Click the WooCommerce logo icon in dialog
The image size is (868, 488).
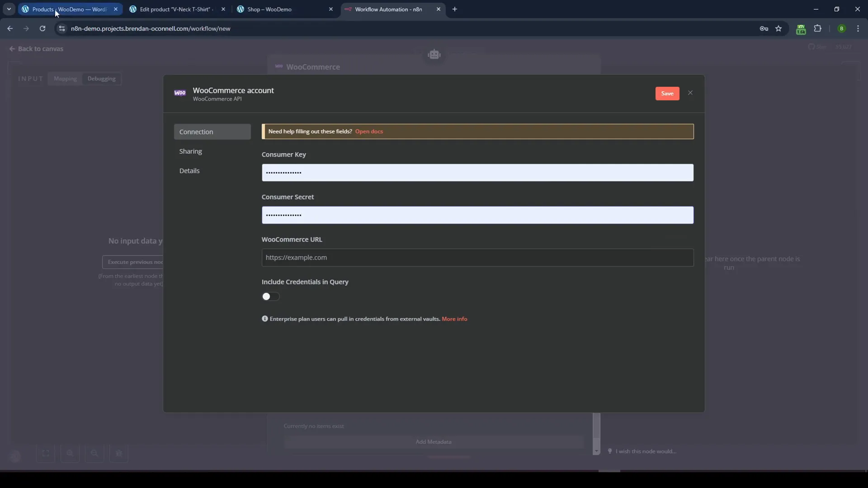pos(180,93)
